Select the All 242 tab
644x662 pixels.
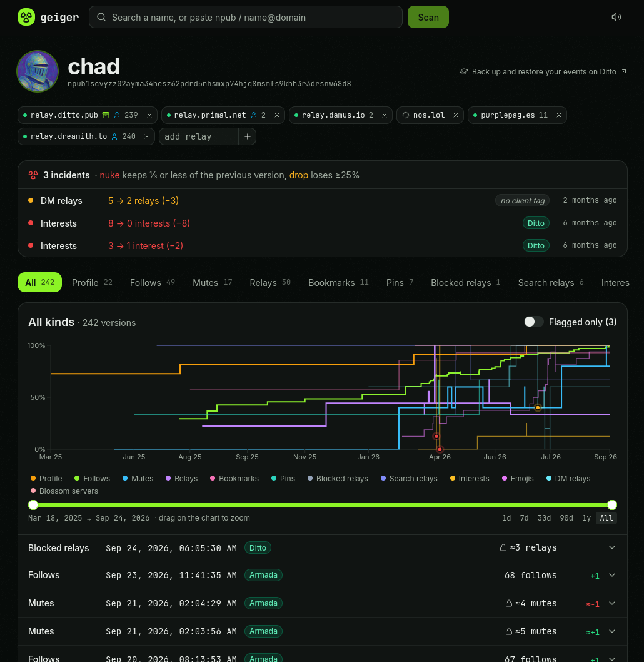click(x=39, y=282)
